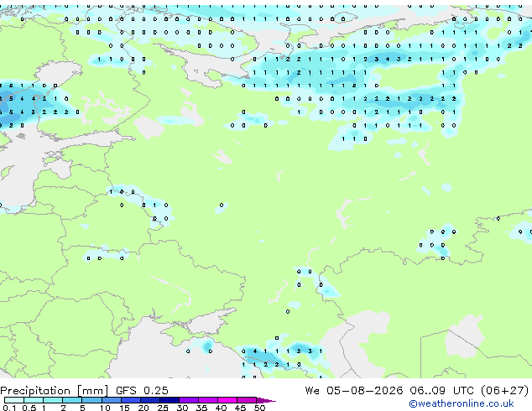Select the 5–10 mm legend color box
Viewport: 532px width, 411px height.
point(92,400)
